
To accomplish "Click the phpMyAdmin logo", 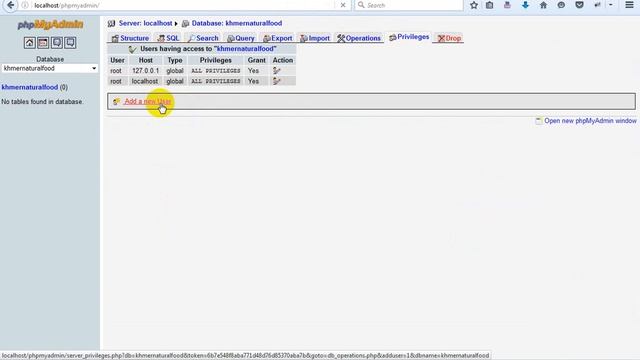I will click(x=50, y=25).
